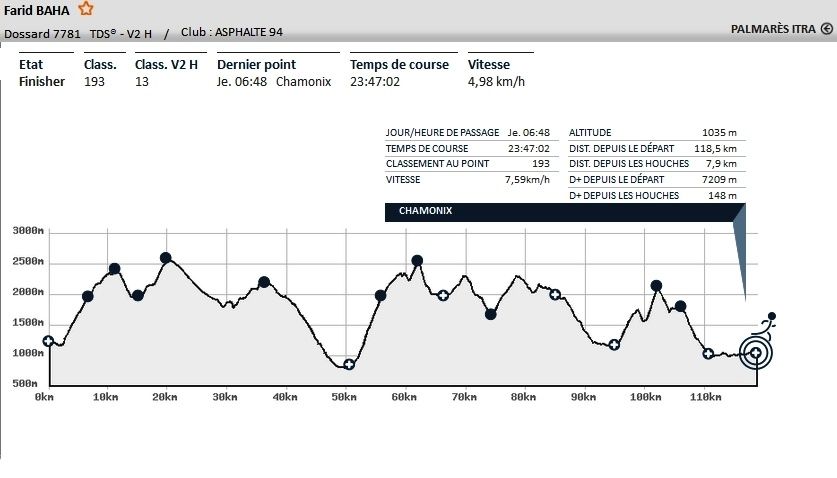Select the checkpoint dot near 15km
Screen dimensions: 837x478
click(138, 295)
